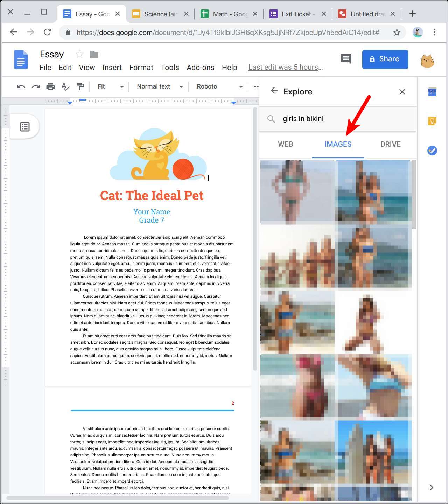
Task: Open comment history
Action: (x=346, y=59)
